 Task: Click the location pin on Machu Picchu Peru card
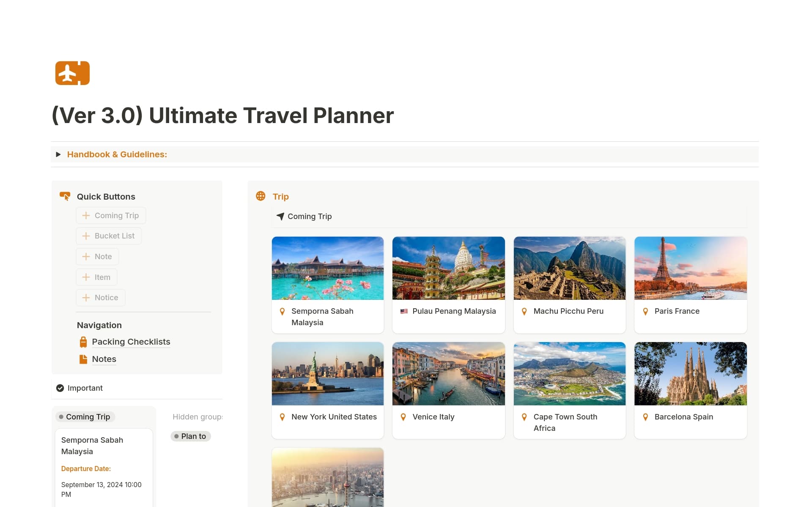tap(524, 311)
